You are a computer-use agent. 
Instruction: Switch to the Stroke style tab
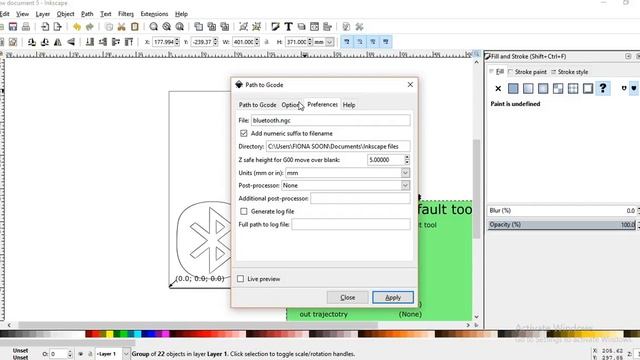pyautogui.click(x=570, y=72)
